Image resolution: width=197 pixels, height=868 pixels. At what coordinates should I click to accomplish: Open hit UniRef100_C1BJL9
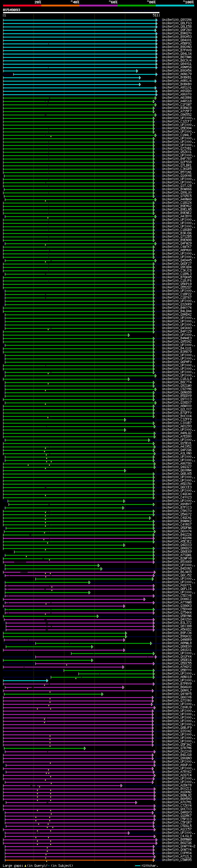(176, 379)
